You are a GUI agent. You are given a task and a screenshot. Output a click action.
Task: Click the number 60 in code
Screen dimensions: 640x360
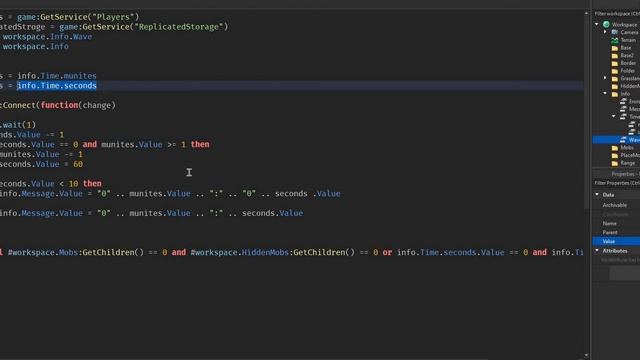point(78,164)
